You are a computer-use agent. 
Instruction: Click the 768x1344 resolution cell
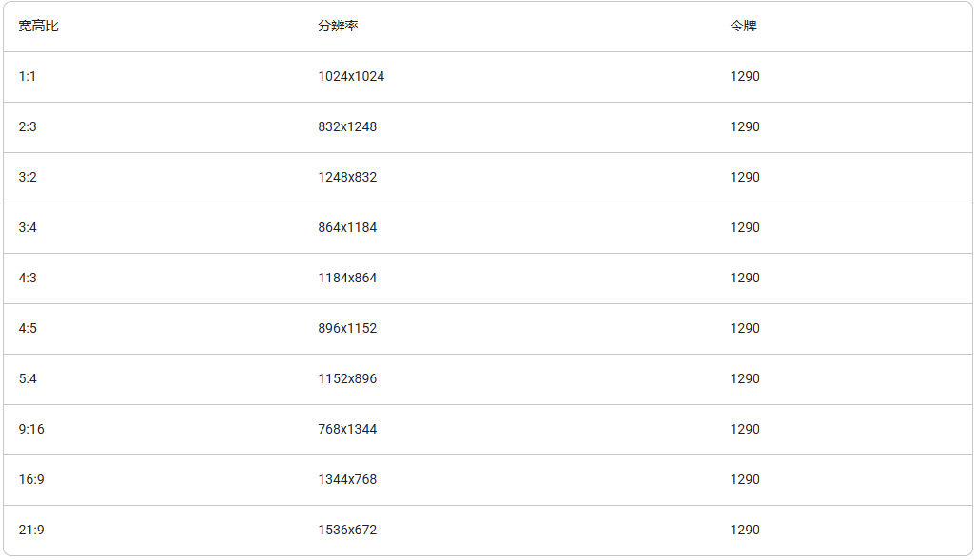[347, 429]
